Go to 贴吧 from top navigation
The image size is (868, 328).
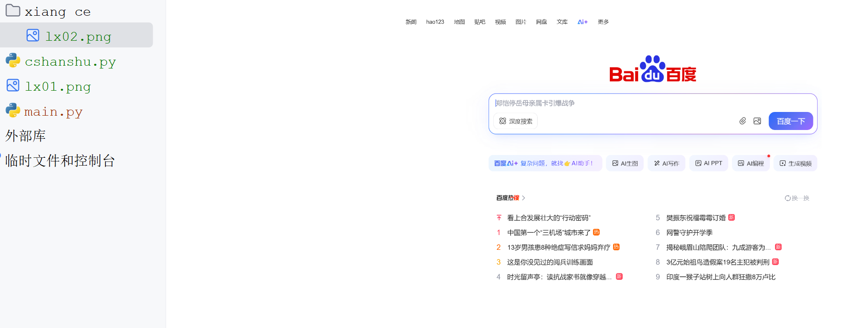[480, 22]
